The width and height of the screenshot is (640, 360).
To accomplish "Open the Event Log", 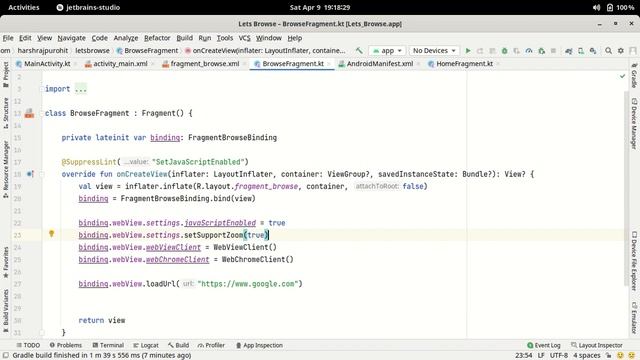I will tap(544, 345).
